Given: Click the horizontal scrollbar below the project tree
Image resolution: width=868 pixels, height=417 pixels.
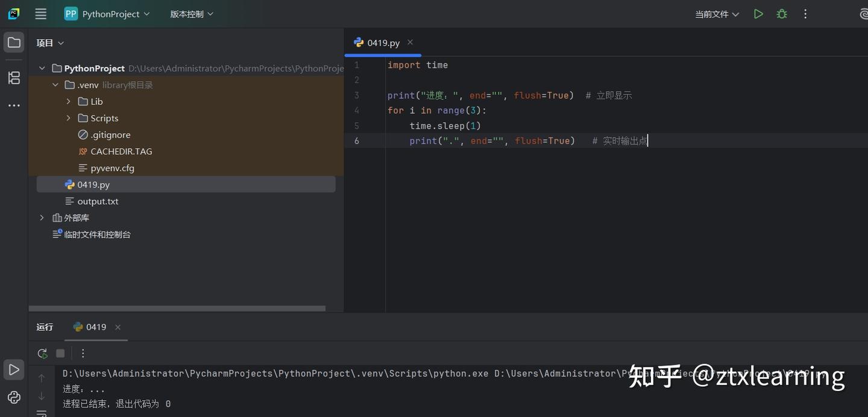Looking at the screenshot, I should pos(178,308).
